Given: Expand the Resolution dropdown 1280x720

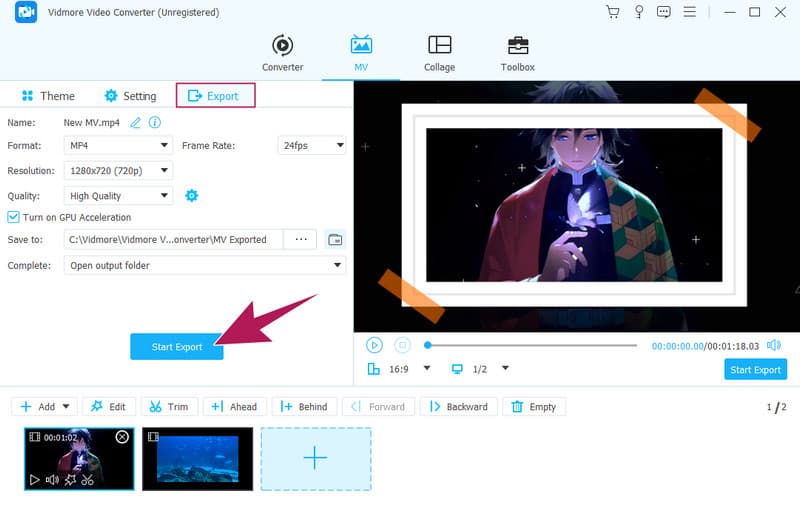Looking at the screenshot, I should pos(118,171).
